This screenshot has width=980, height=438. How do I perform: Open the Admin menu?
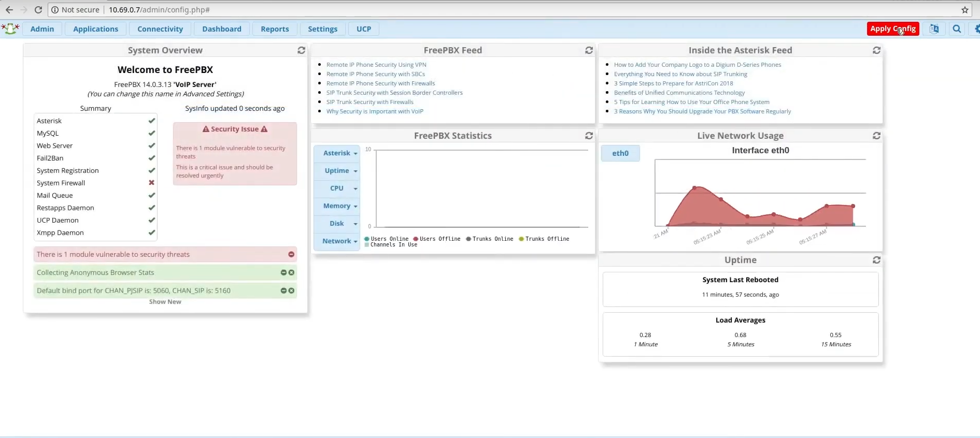point(42,29)
